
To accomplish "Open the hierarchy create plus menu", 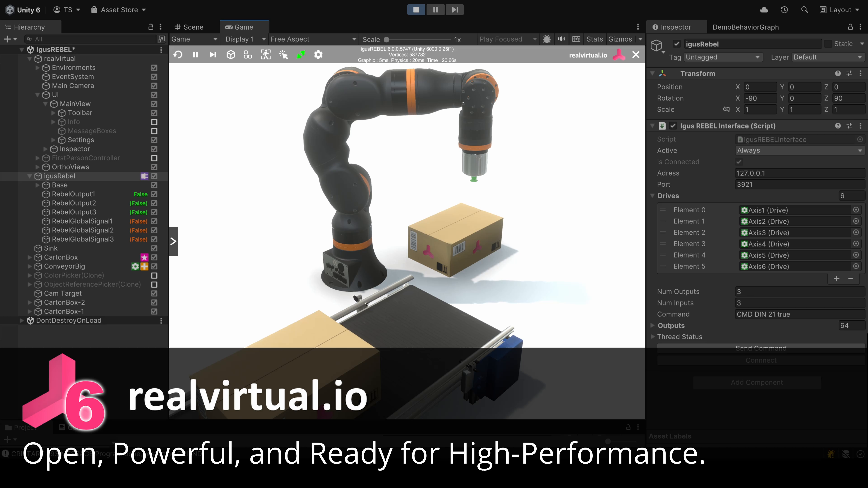I will point(10,39).
